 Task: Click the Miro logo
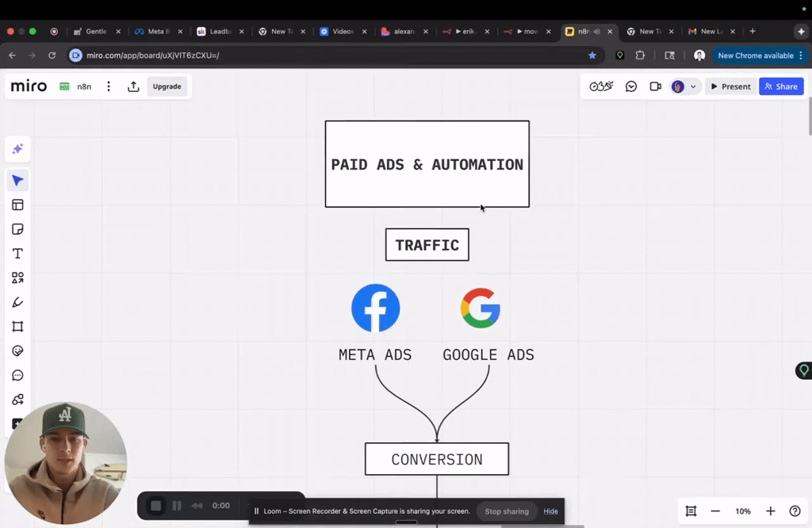[x=29, y=86]
